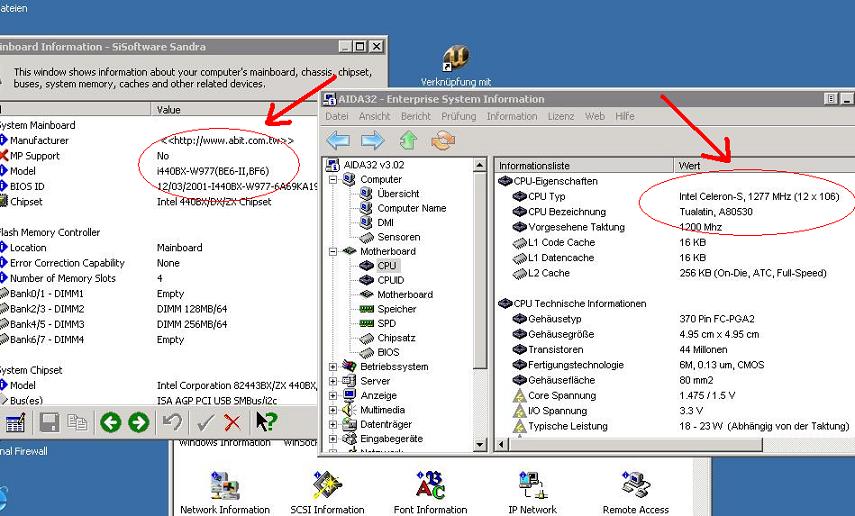The image size is (855, 516).
Task: Select Übersicht in AIDA32 tree
Action: 398,194
